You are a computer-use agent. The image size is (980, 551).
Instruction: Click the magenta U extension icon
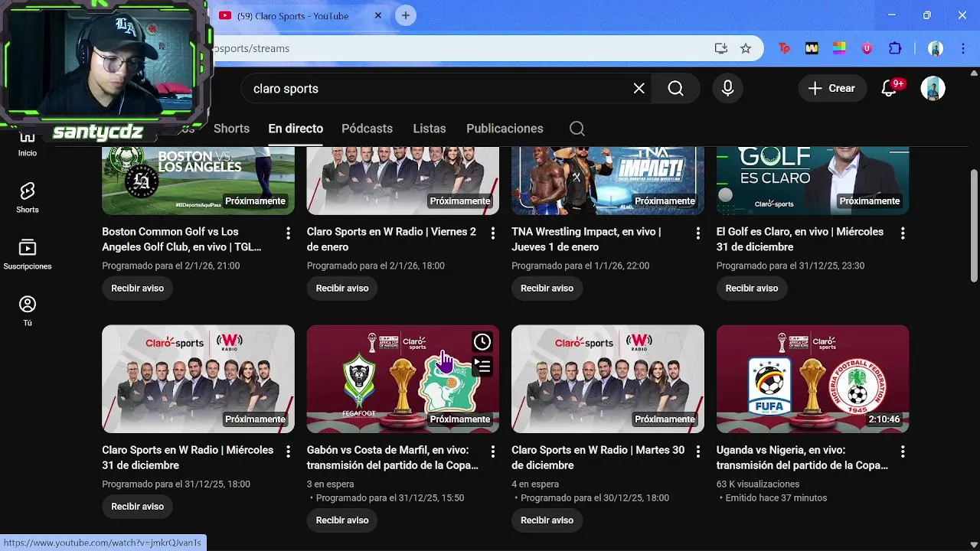coord(867,48)
